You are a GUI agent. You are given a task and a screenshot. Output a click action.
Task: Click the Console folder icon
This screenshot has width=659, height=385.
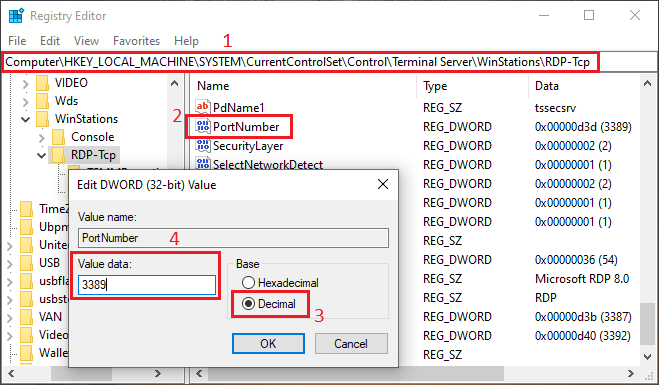pyautogui.click(x=58, y=137)
